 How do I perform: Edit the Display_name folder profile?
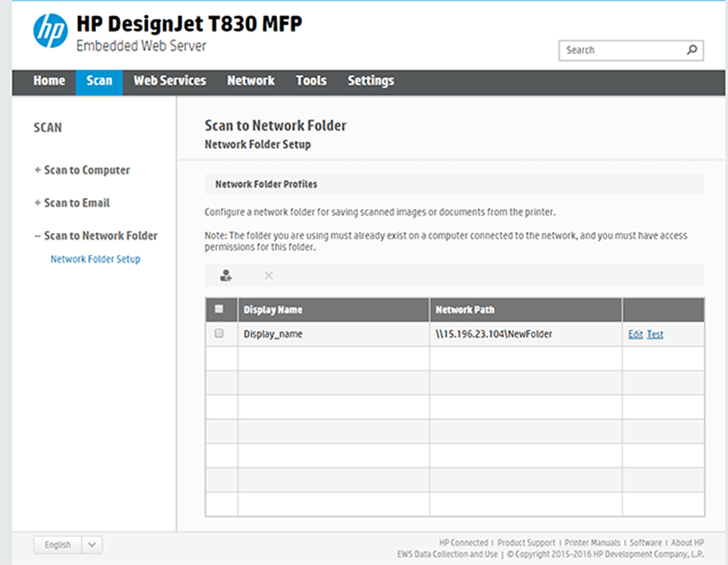pyautogui.click(x=635, y=334)
